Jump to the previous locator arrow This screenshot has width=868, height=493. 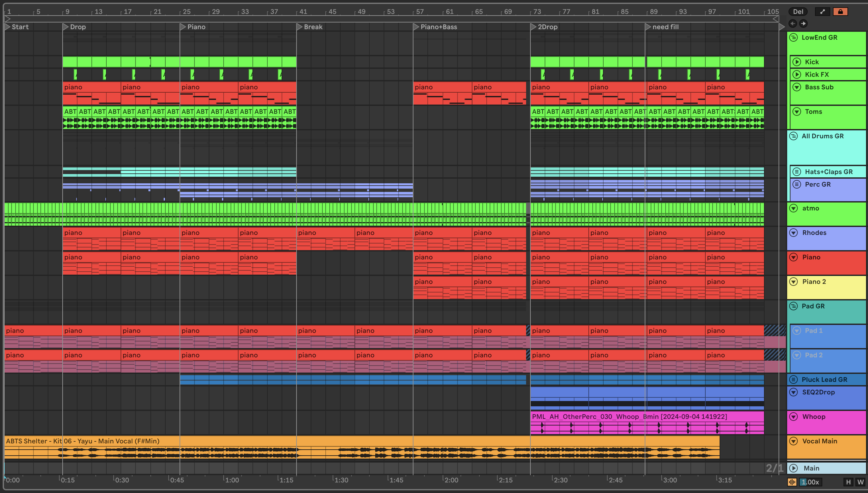792,23
